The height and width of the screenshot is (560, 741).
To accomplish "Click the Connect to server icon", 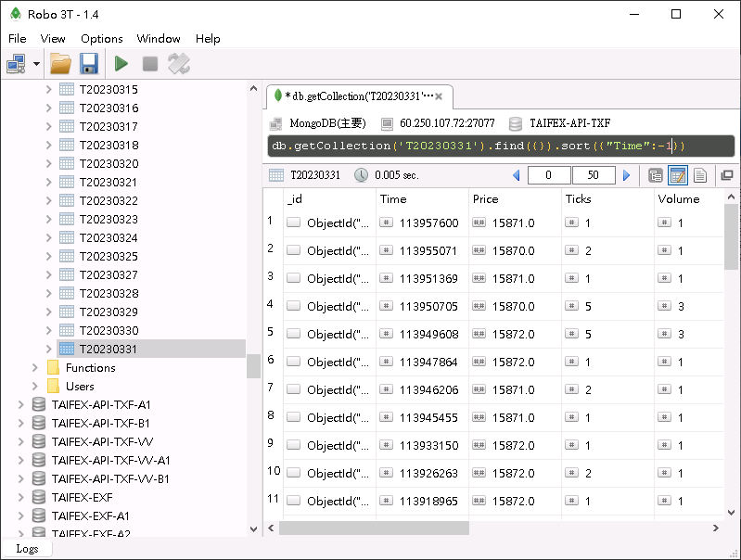I will pos(16,64).
